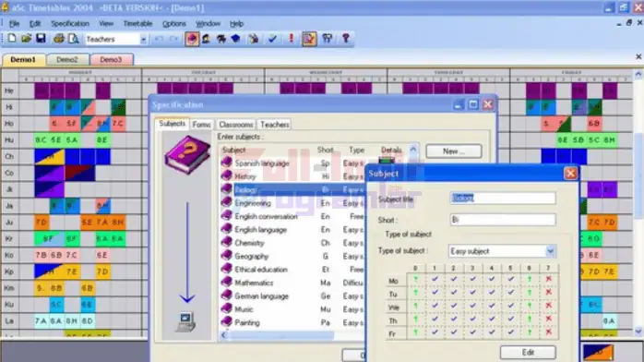Open the lessons toolbar icon
The image size is (644, 362).
coord(254,39)
